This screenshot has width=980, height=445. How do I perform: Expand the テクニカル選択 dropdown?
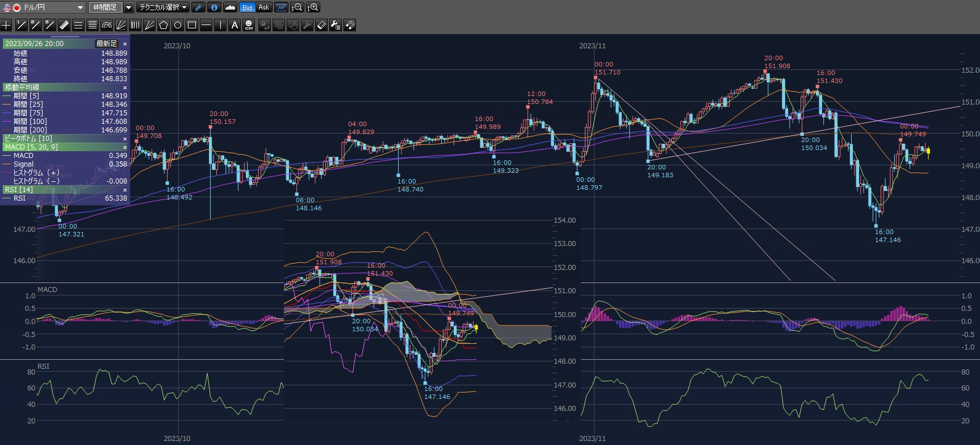(x=164, y=7)
